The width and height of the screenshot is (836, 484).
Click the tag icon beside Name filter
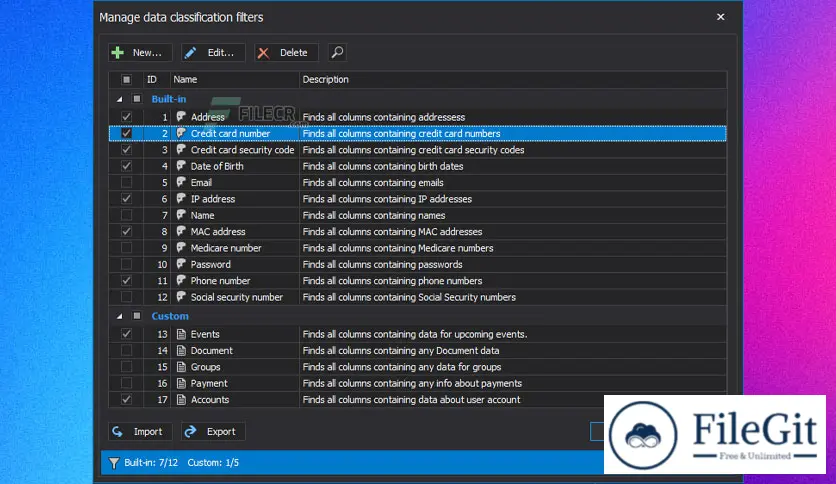click(x=181, y=215)
